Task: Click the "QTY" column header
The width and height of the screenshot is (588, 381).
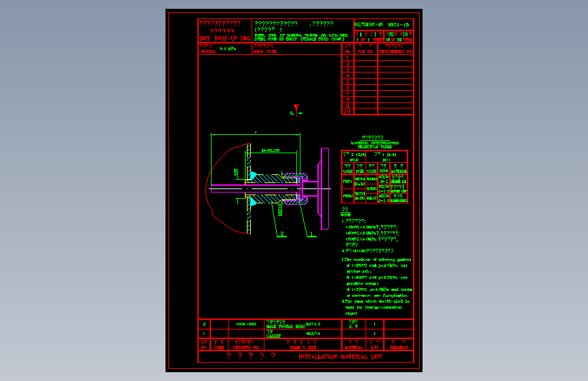Action: coord(374,348)
